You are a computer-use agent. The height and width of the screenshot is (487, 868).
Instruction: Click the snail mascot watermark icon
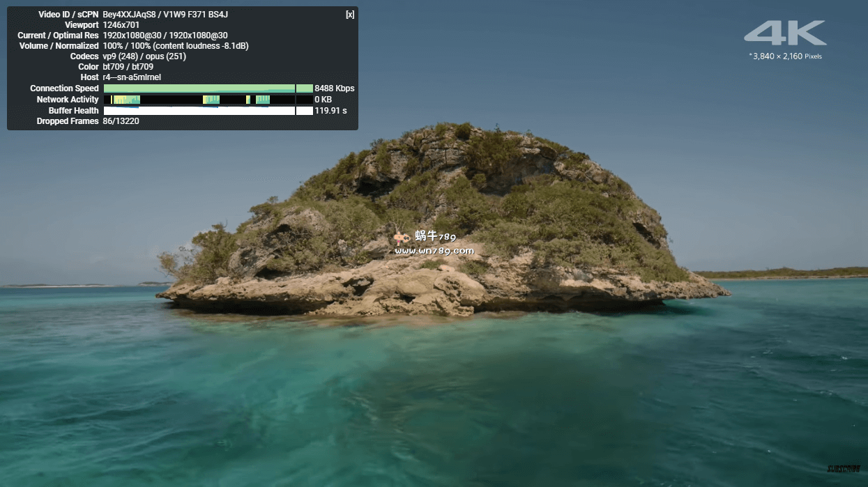pyautogui.click(x=403, y=238)
